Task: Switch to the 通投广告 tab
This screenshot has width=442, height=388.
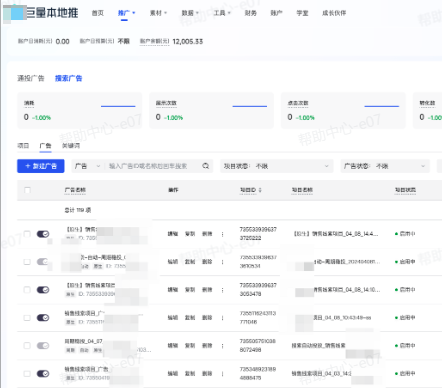Action: (x=31, y=78)
